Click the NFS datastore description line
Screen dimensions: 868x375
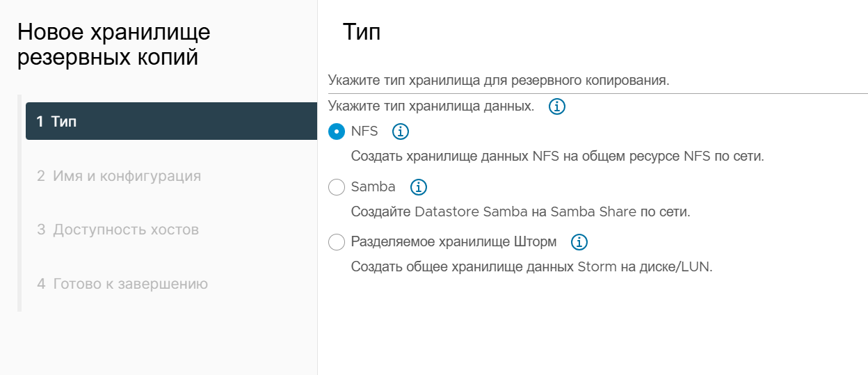click(558, 156)
